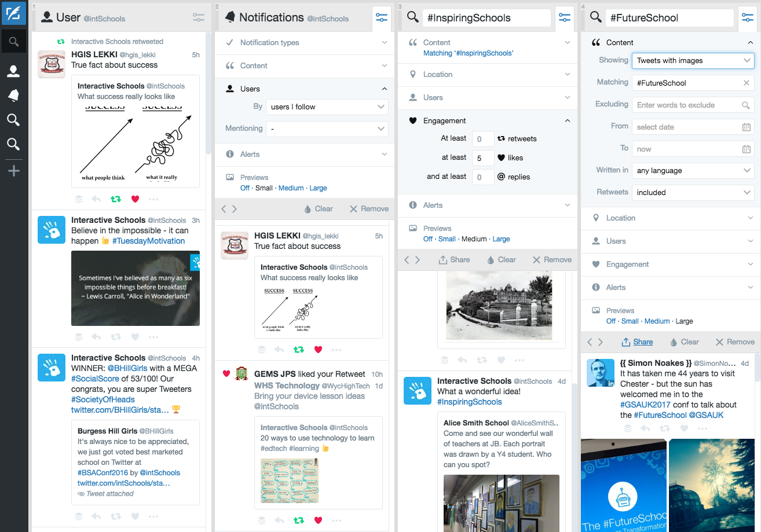This screenshot has height=532, width=761.
Task: Expand Content section in Notifications column
Action: tap(305, 66)
